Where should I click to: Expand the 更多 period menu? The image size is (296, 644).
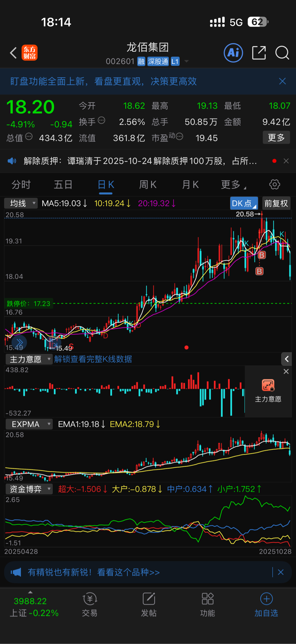click(x=233, y=185)
